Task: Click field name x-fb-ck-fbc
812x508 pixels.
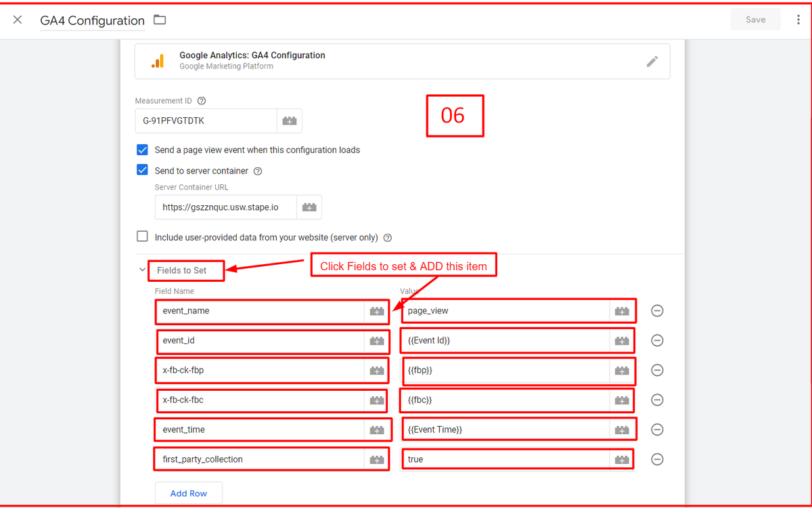Action: (259, 400)
